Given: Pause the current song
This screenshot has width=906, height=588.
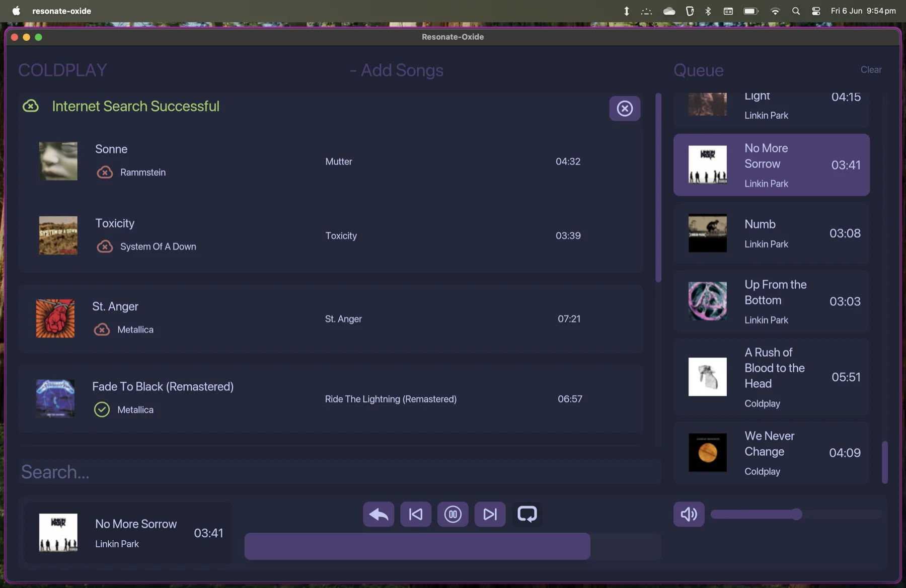Looking at the screenshot, I should coord(452,514).
